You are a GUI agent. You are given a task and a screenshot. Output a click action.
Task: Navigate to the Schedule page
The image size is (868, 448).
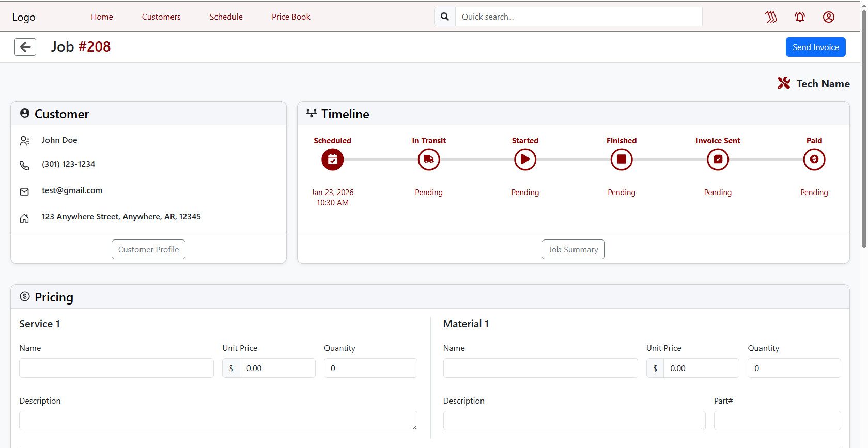click(226, 17)
